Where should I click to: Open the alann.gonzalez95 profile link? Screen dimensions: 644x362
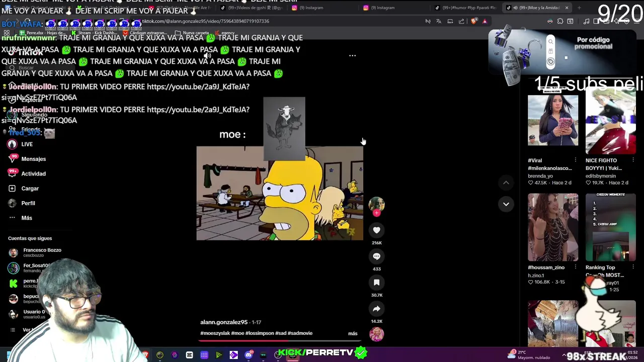[224, 322]
